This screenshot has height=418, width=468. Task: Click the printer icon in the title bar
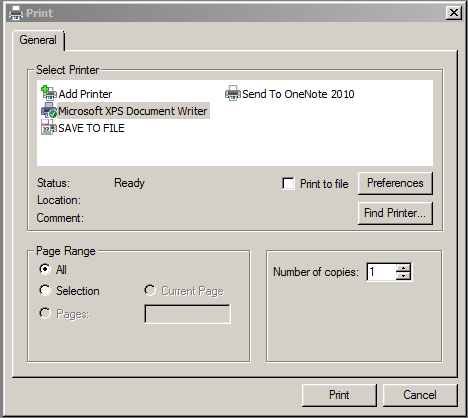tap(16, 13)
